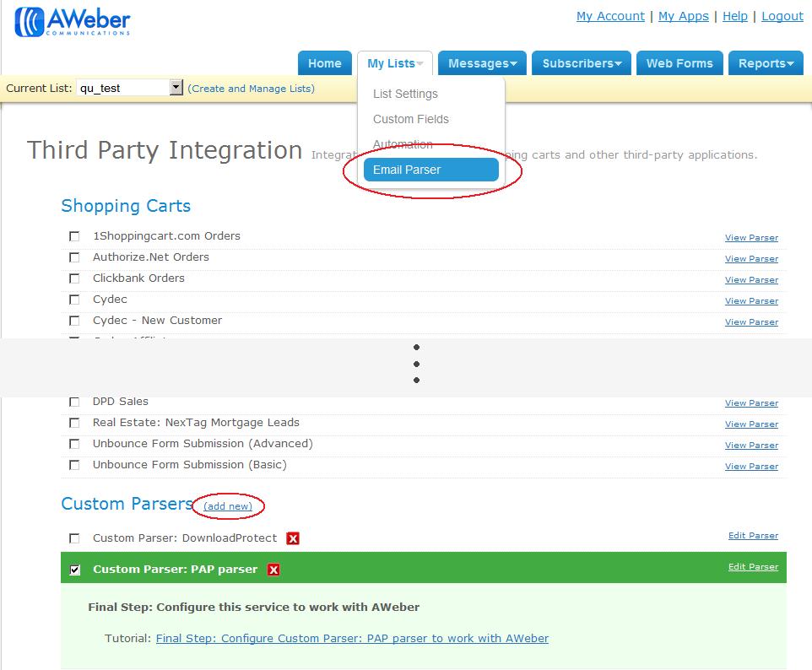Select Automation in the My Lists menu
This screenshot has width=812, height=670.
pos(403,144)
